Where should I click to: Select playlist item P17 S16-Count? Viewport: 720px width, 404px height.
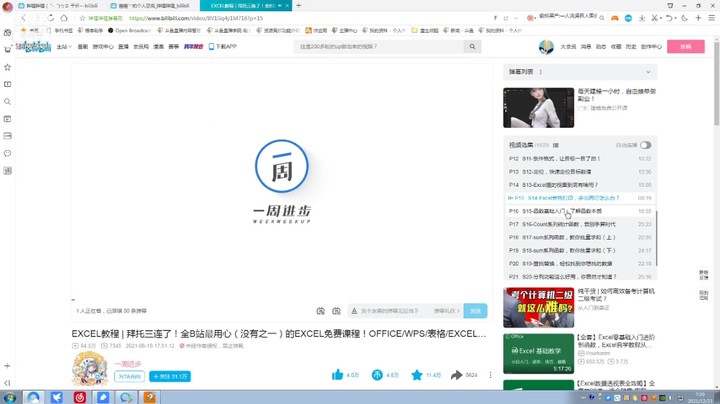coord(580,224)
